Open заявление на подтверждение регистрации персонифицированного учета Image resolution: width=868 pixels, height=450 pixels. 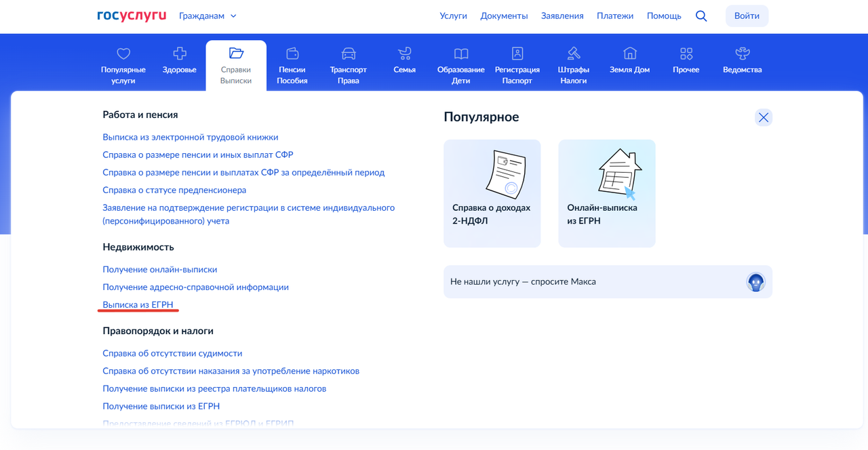pyautogui.click(x=248, y=214)
